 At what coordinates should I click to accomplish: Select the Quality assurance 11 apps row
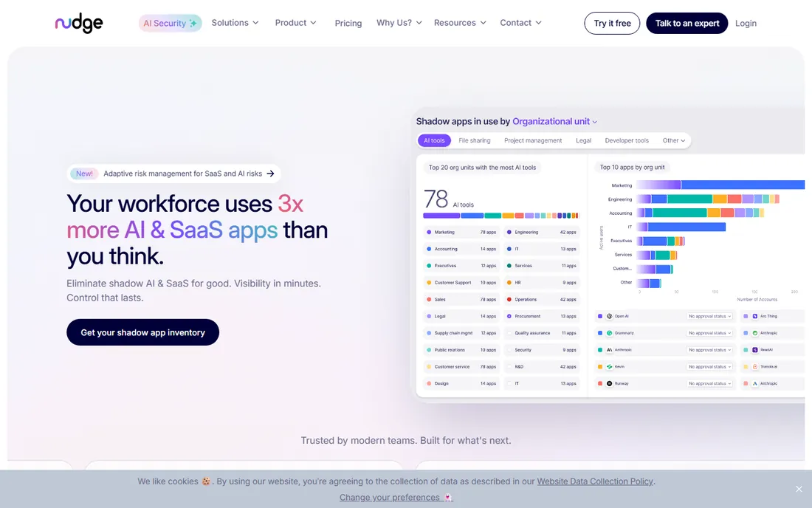[541, 333]
